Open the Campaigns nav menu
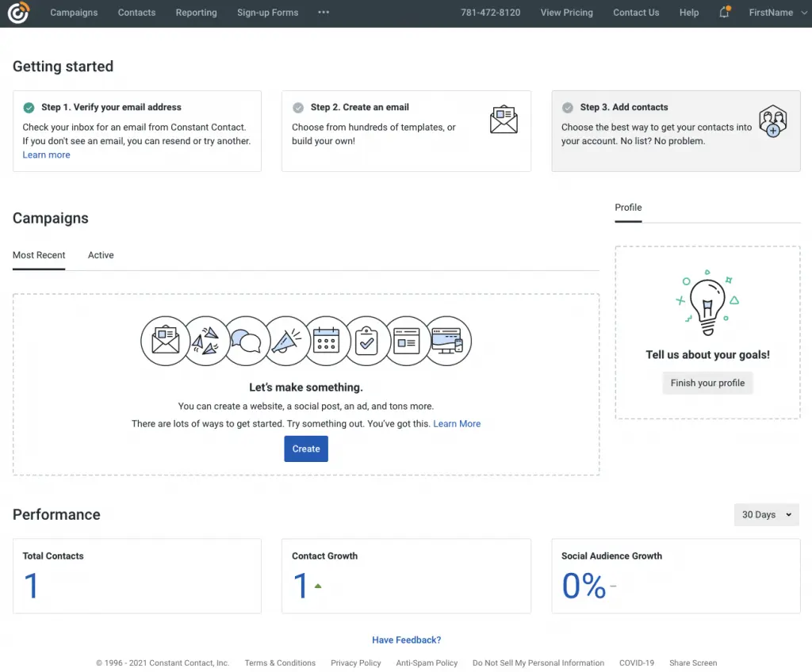 coord(74,13)
